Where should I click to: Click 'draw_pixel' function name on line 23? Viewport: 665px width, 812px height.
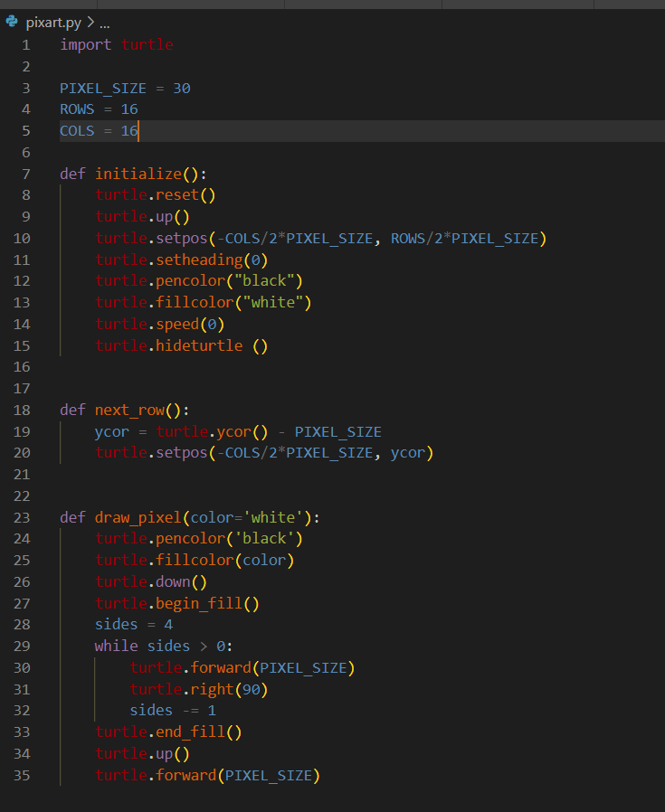(x=138, y=517)
